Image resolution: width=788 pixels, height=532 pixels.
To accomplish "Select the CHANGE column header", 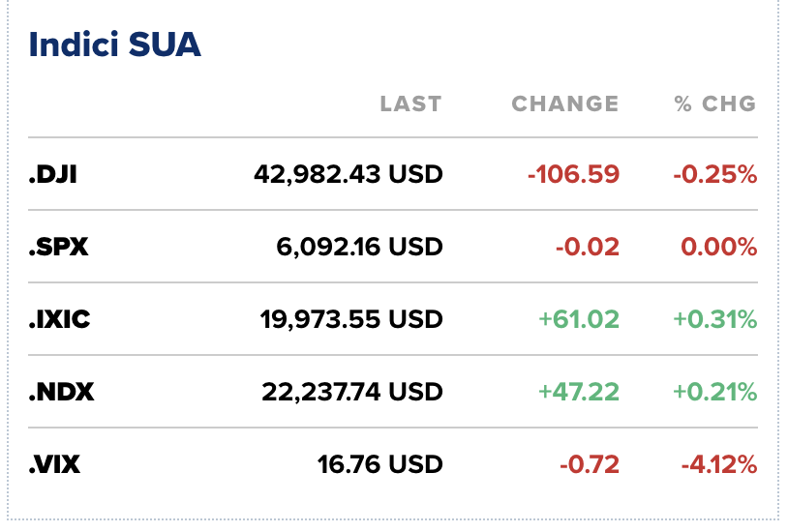I will tap(564, 103).
